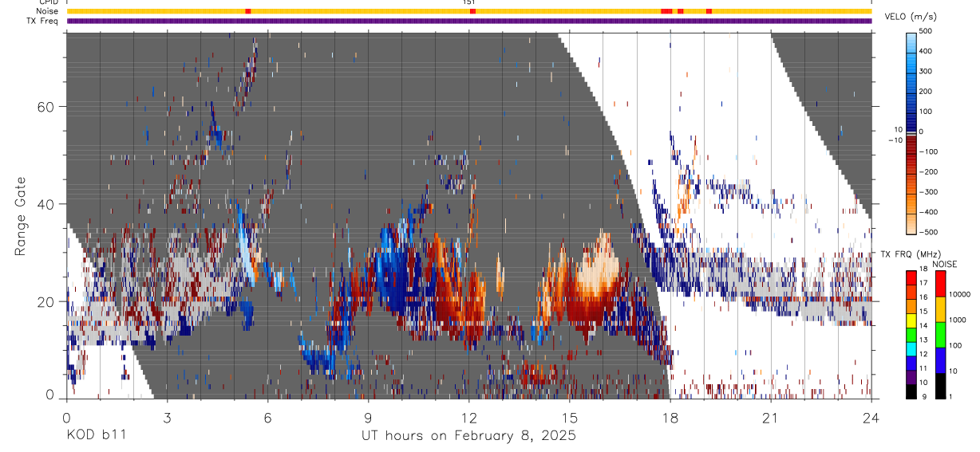
Task: Select the '151' CPID value at top
Action: (x=469, y=2)
